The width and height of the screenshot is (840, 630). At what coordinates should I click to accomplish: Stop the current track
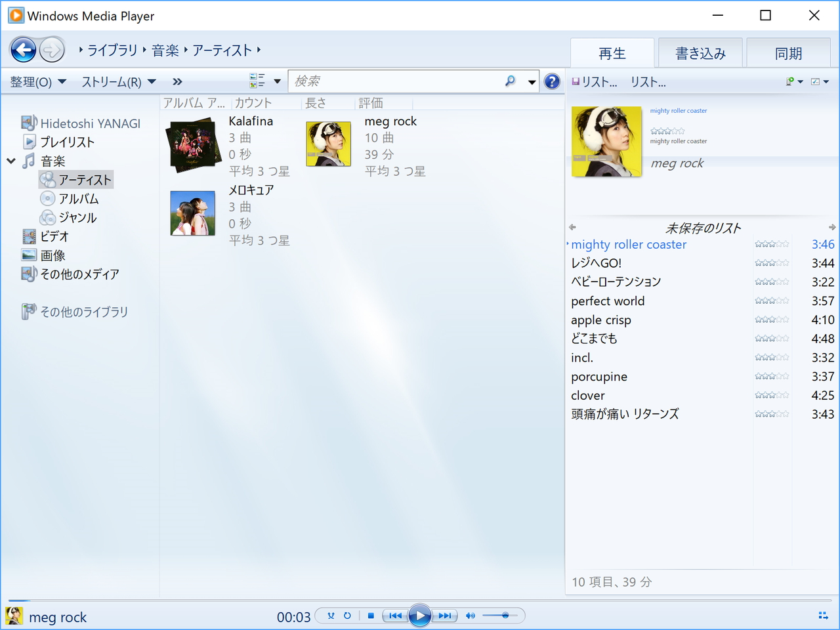pyautogui.click(x=371, y=616)
